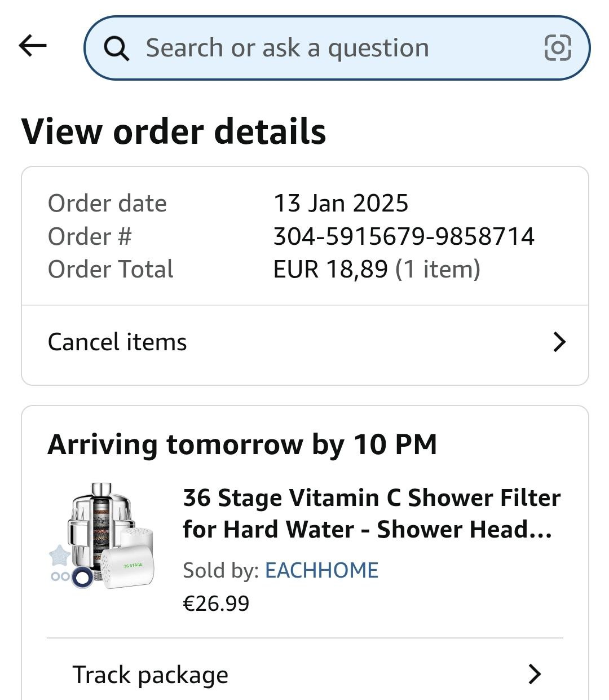Click the "View order details" heading

[x=174, y=131]
